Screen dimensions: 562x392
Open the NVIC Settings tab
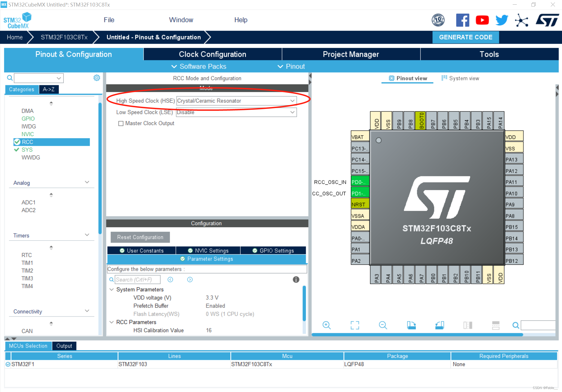coord(208,250)
